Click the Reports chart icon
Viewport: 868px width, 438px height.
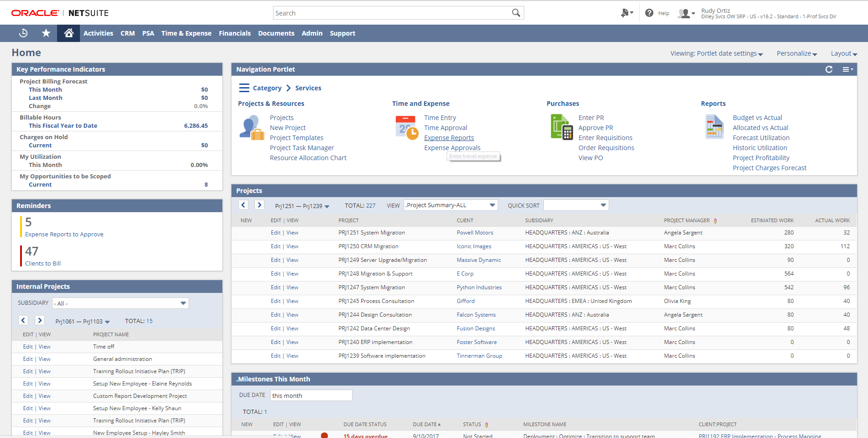714,127
